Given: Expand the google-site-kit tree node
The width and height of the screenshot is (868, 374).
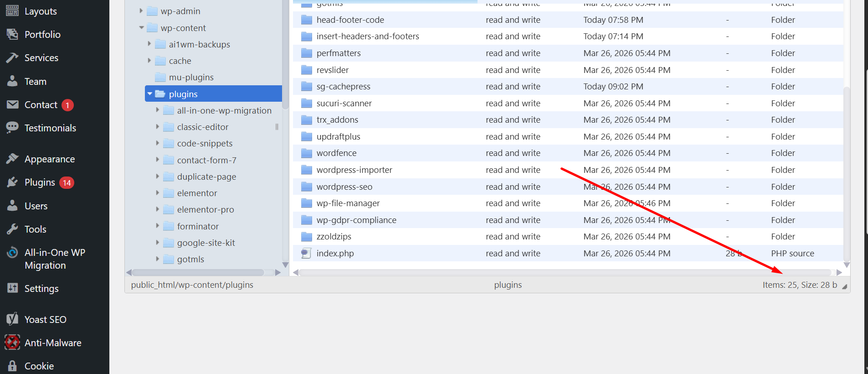Looking at the screenshot, I should pos(157,242).
